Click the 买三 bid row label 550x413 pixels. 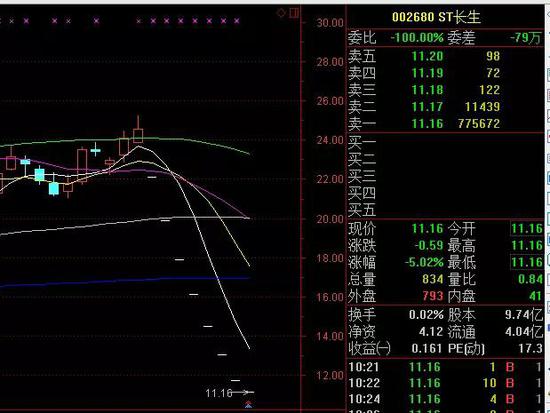(362, 176)
